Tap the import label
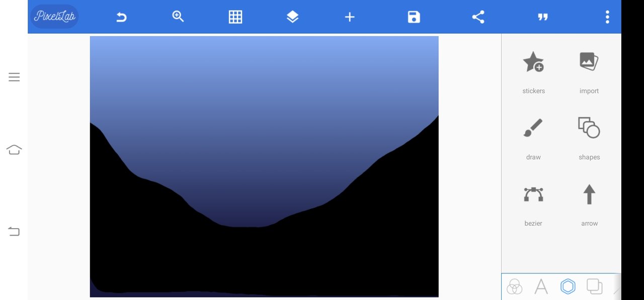 589,91
